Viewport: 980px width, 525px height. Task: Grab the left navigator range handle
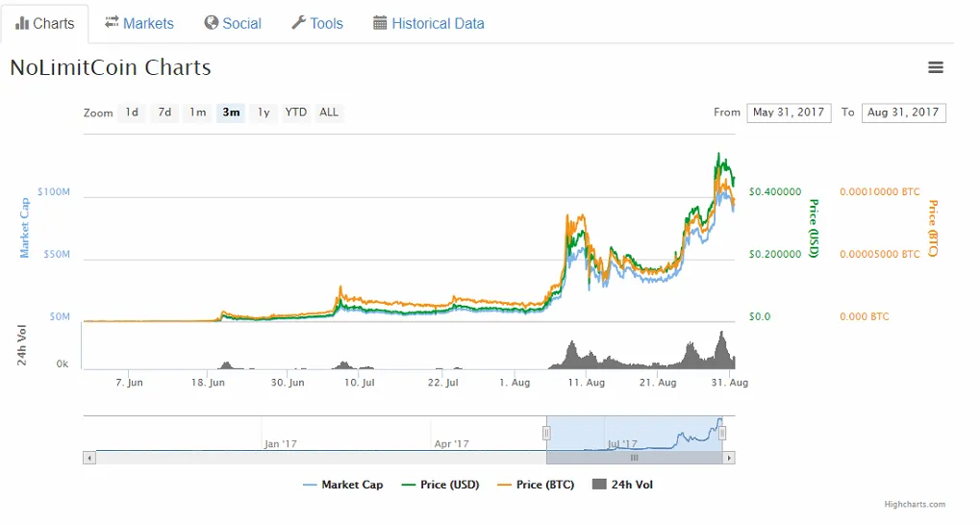(x=546, y=433)
